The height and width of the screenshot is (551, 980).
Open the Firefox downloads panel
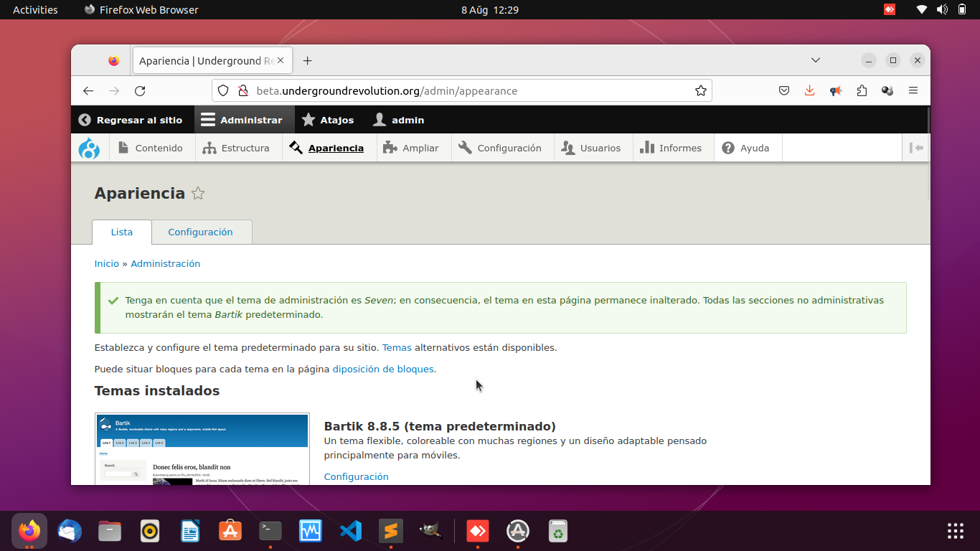tap(810, 90)
